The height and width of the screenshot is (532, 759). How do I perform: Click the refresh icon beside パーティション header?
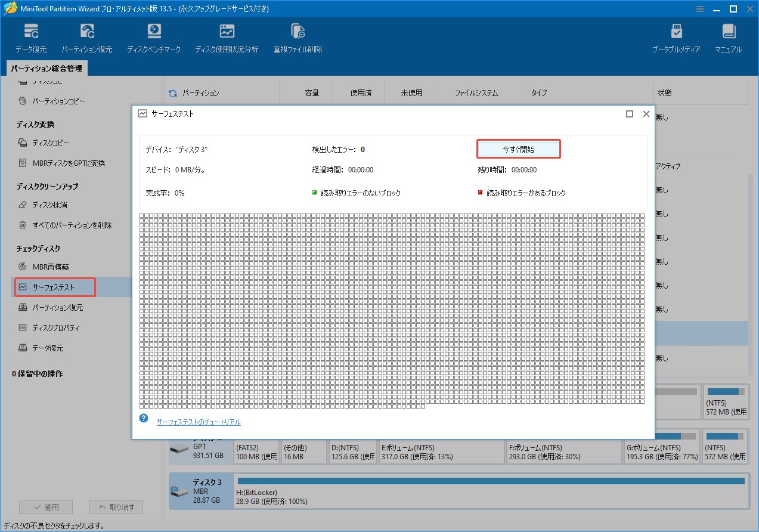[x=172, y=92]
